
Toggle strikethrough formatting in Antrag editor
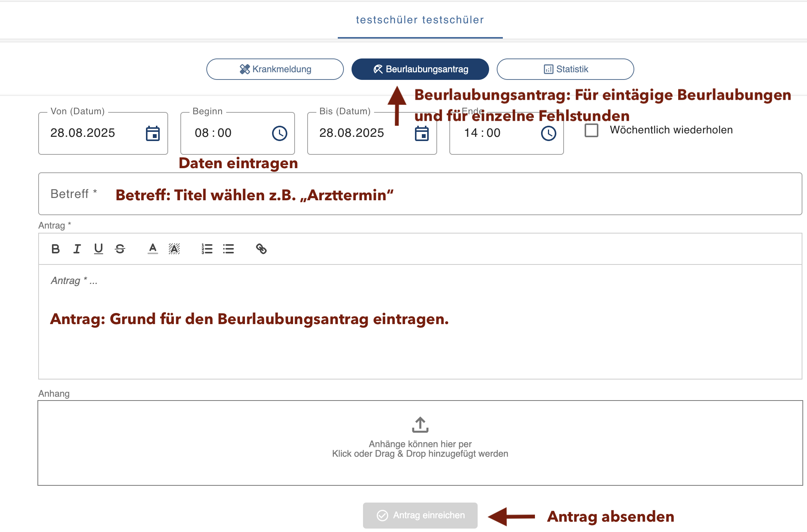coord(120,249)
